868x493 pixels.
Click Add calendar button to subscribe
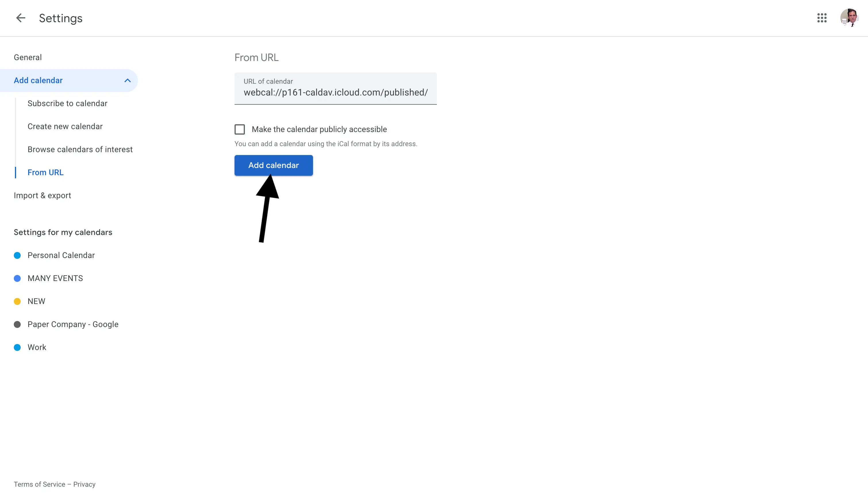point(274,165)
